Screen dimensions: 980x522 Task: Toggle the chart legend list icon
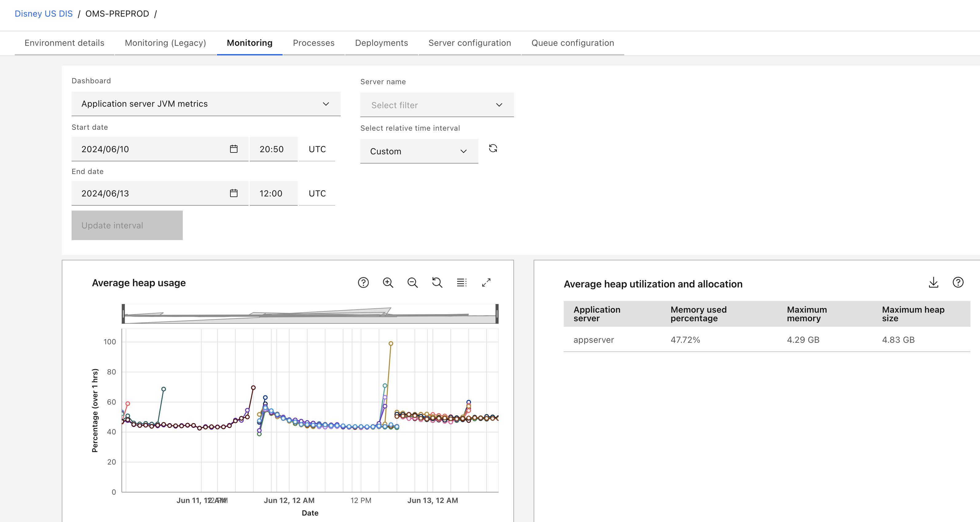click(461, 283)
